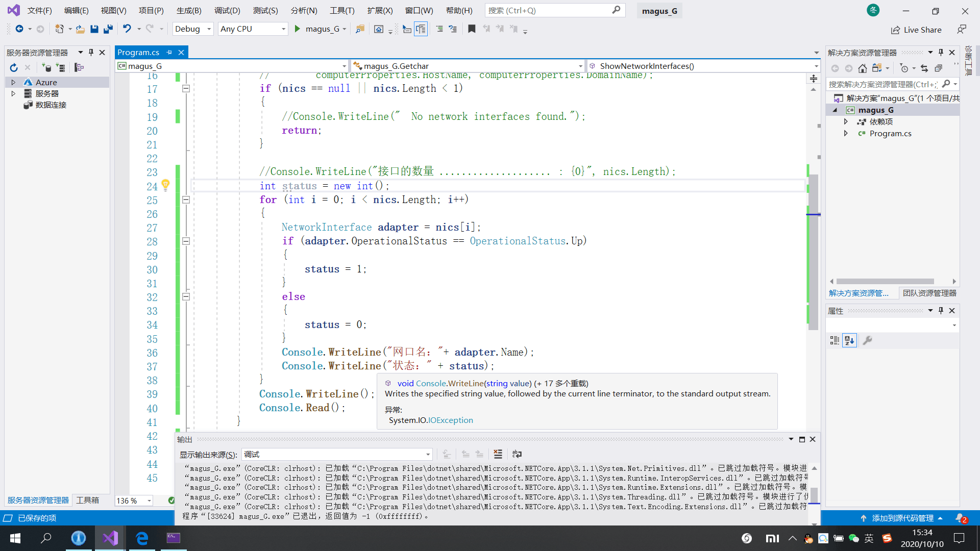Collapse the if block at line 17
980x551 pixels.
(186, 88)
